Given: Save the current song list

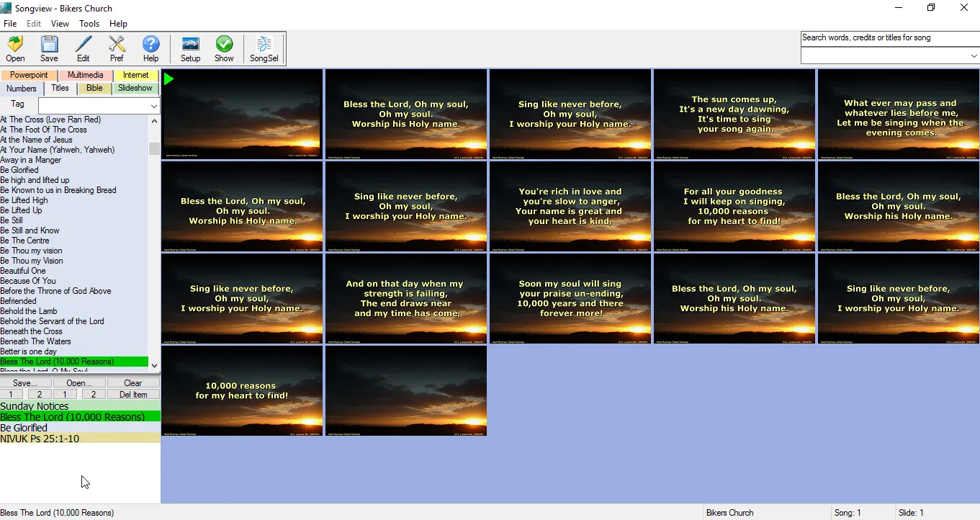Looking at the screenshot, I should 48,48.
